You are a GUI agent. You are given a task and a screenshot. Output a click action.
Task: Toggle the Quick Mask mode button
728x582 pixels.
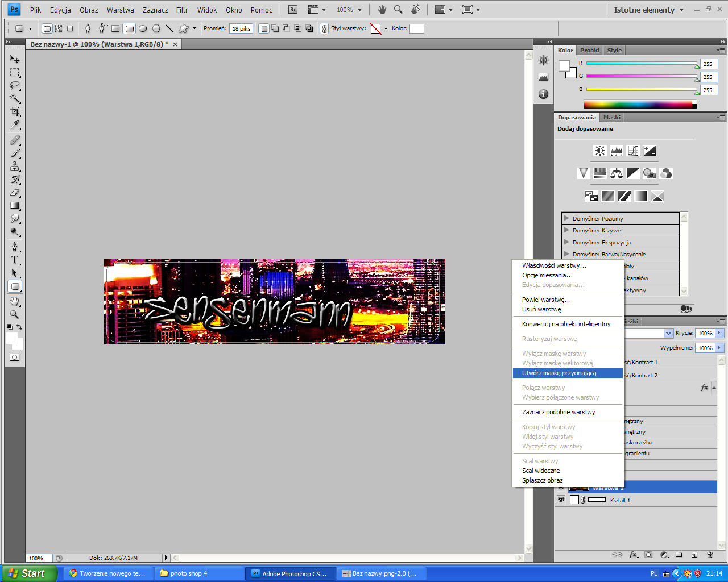[15, 357]
